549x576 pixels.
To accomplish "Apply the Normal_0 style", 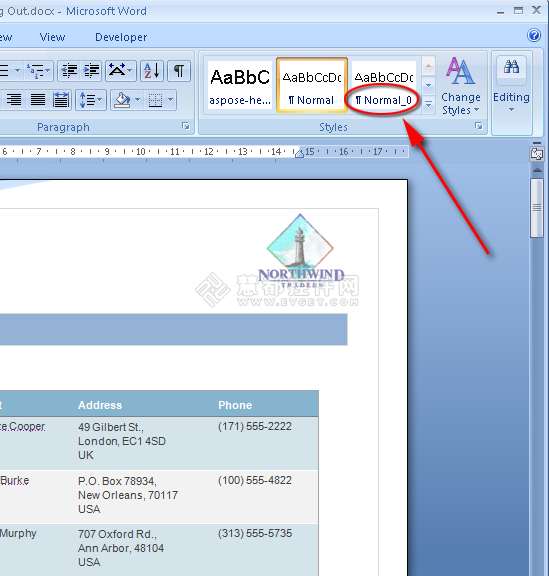I will pyautogui.click(x=383, y=86).
